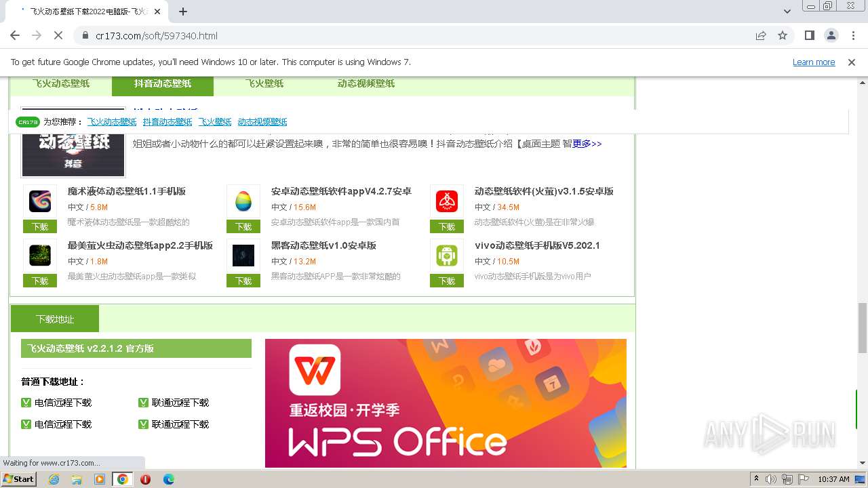Download 安卓动态壁纸软件app with 下载 button
The width and height of the screenshot is (868, 488).
(243, 226)
